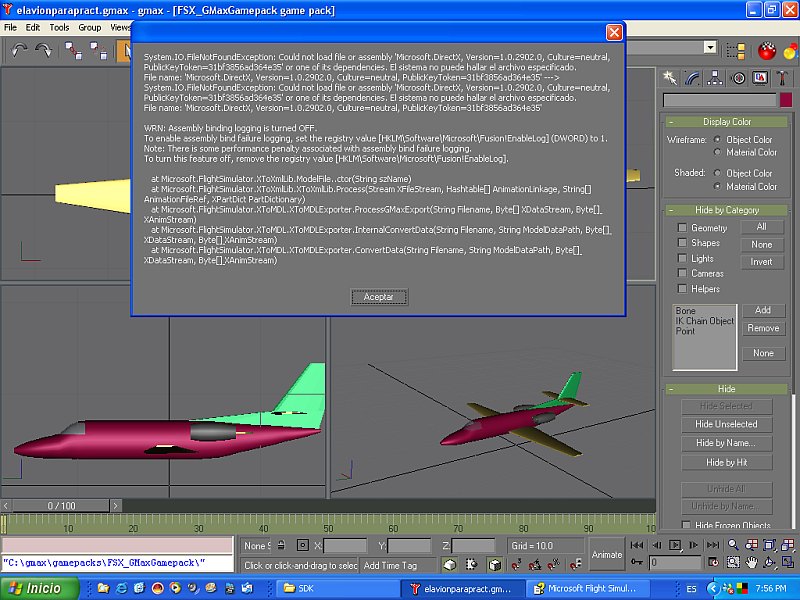
Task: Click the Redo arrow icon
Action: click(x=44, y=50)
